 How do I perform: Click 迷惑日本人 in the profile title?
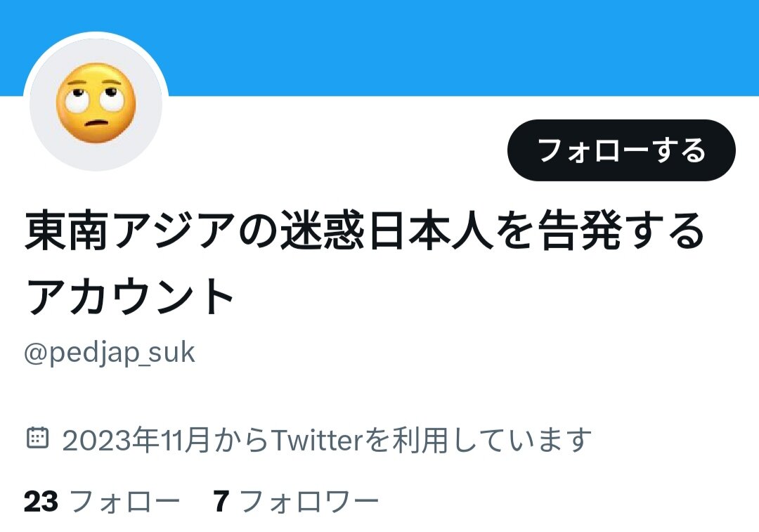pyautogui.click(x=387, y=231)
